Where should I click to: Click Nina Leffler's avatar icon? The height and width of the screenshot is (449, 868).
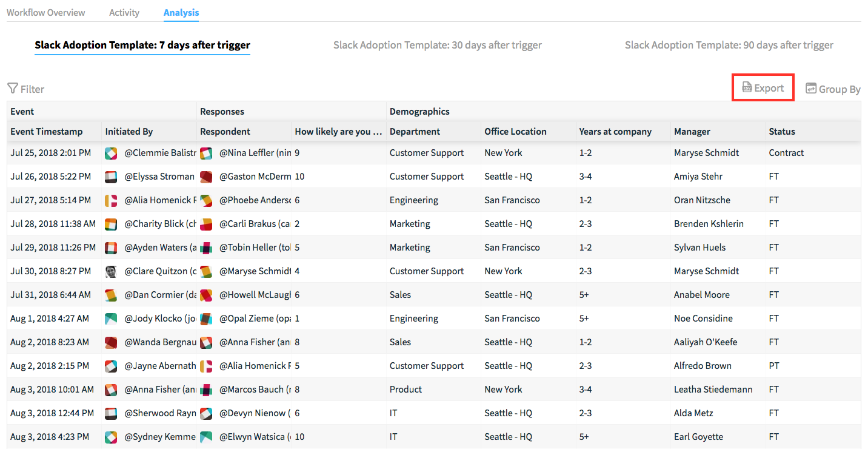pyautogui.click(x=206, y=154)
